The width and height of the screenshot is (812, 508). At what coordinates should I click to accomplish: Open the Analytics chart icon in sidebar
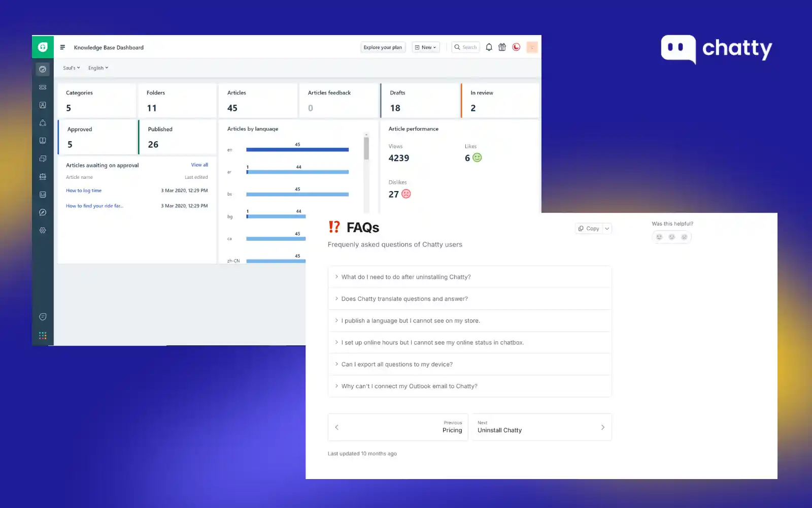tap(43, 195)
